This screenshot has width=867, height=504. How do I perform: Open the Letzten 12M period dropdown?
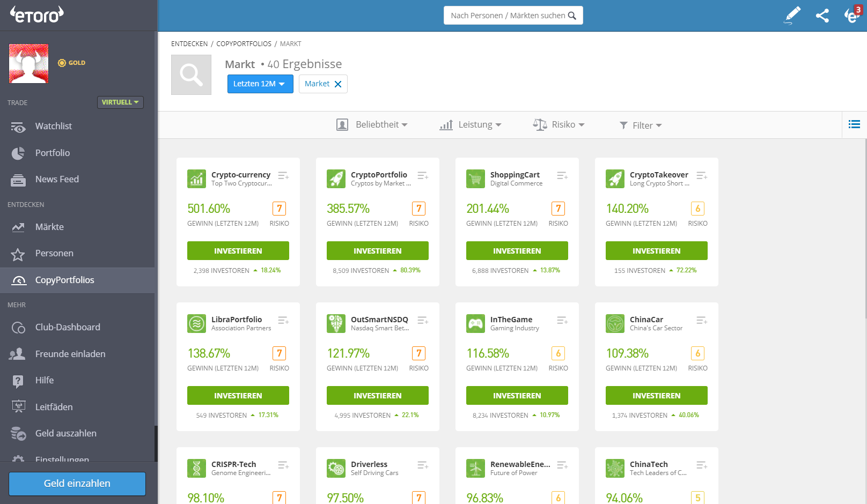coord(260,84)
